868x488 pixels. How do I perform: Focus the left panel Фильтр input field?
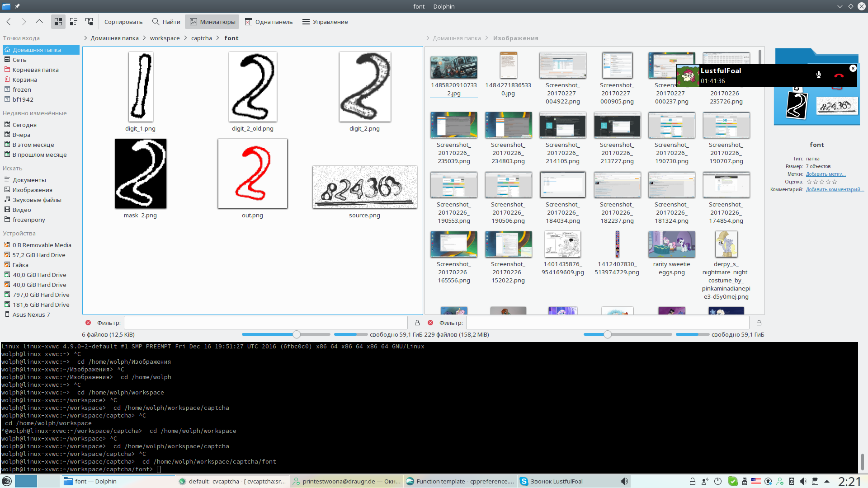point(266,323)
